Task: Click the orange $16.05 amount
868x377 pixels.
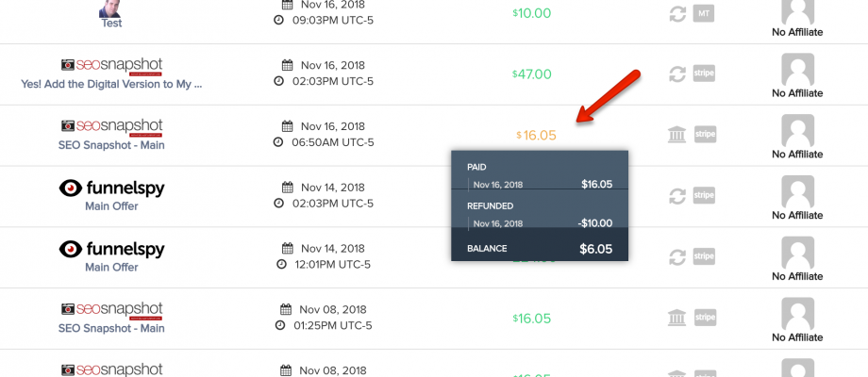Action: click(x=536, y=135)
